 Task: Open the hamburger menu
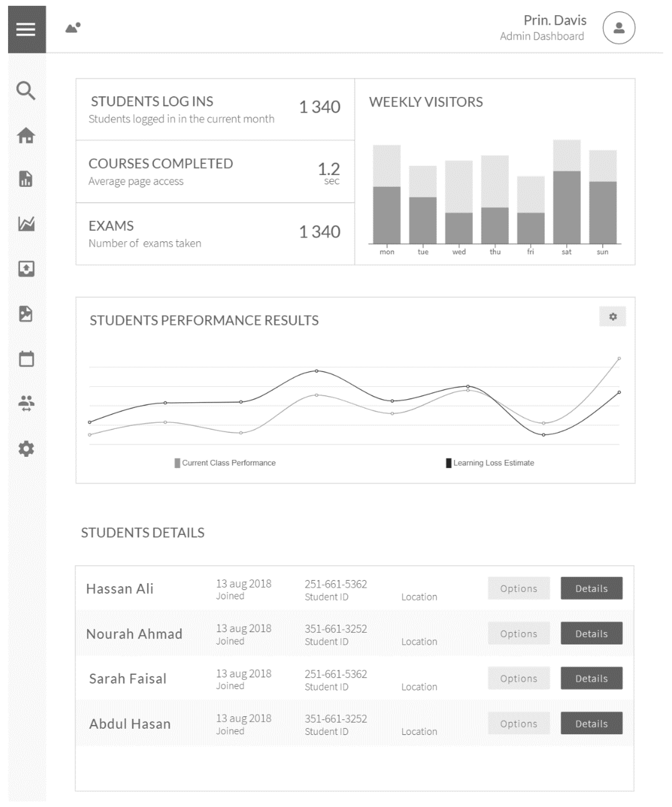(x=26, y=29)
